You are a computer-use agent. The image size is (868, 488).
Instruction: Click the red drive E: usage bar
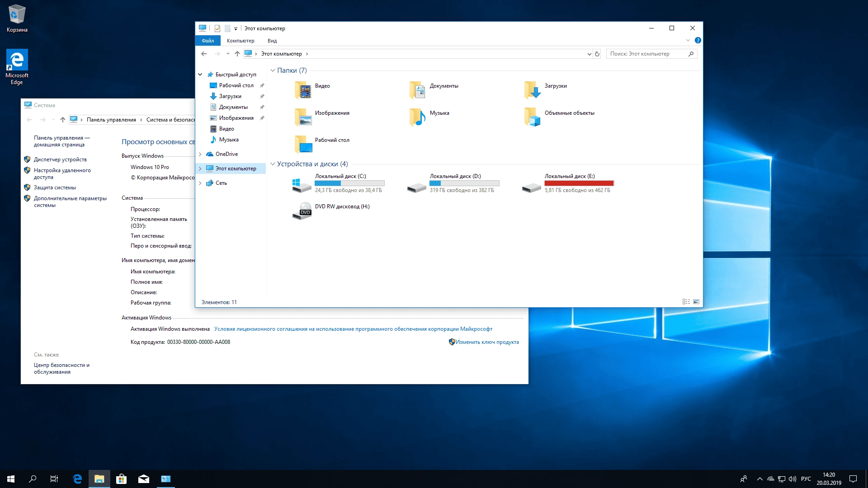pos(579,183)
